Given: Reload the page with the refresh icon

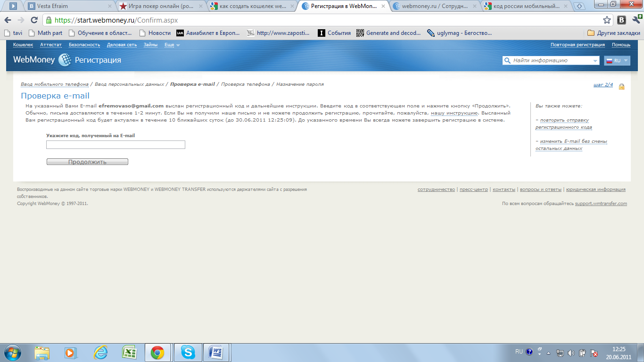Looking at the screenshot, I should 34,20.
